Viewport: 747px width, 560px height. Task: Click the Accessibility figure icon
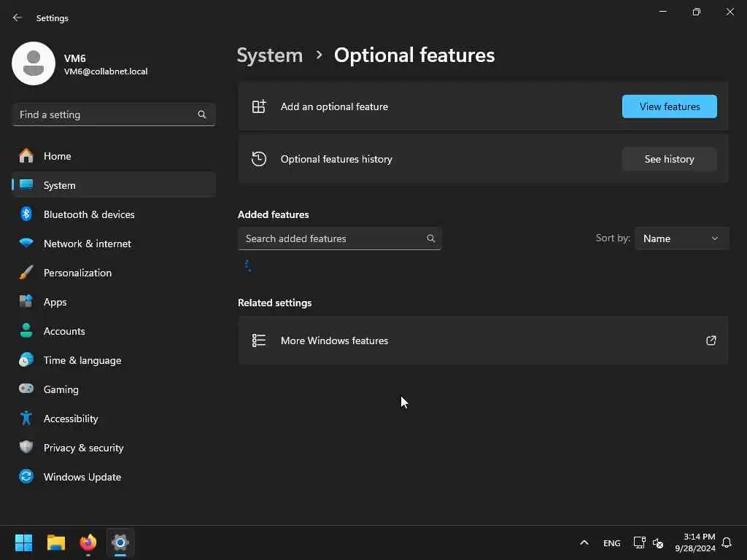[x=26, y=418]
